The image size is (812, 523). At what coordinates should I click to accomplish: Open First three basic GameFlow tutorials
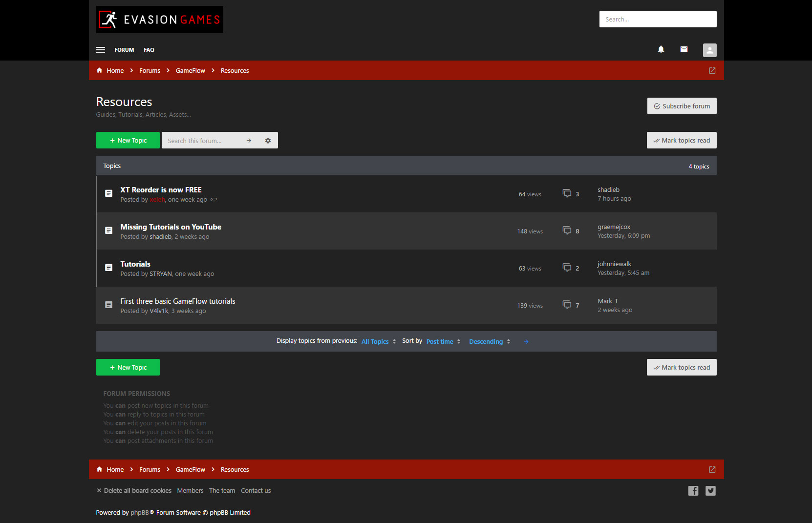coord(178,301)
